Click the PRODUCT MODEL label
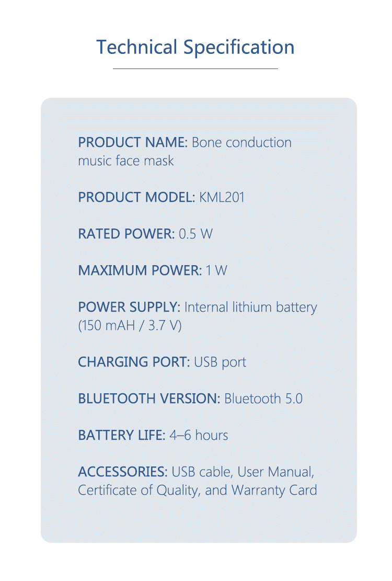The width and height of the screenshot is (392, 581). coord(136,197)
